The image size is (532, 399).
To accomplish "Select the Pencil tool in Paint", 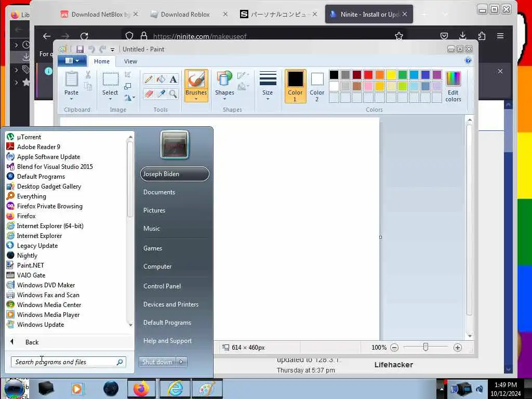I will tap(148, 79).
